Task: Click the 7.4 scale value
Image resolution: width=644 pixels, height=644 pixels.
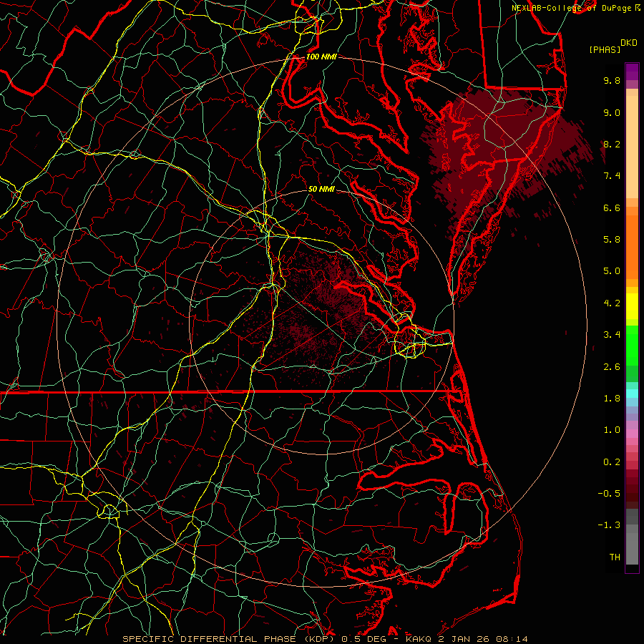Action: [x=612, y=176]
